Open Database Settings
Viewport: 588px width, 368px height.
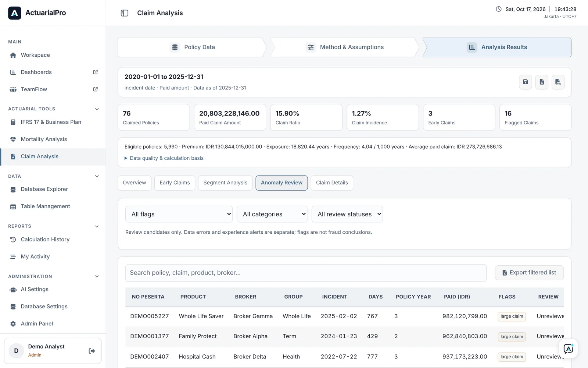click(x=53, y=307)
